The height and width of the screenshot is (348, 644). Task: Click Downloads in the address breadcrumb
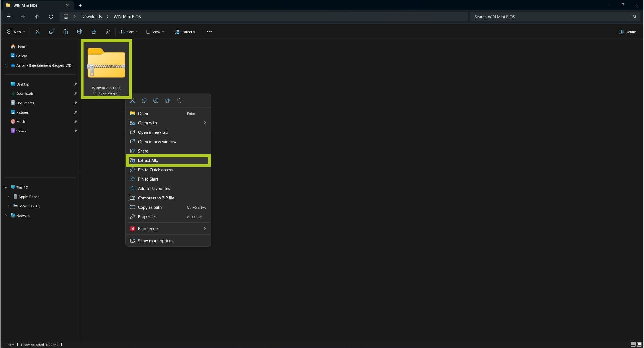click(91, 17)
